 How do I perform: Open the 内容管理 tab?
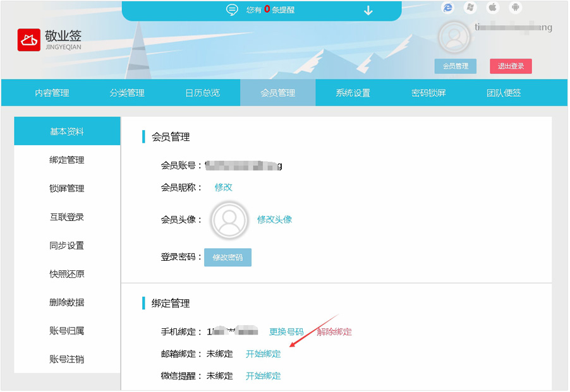tap(52, 93)
